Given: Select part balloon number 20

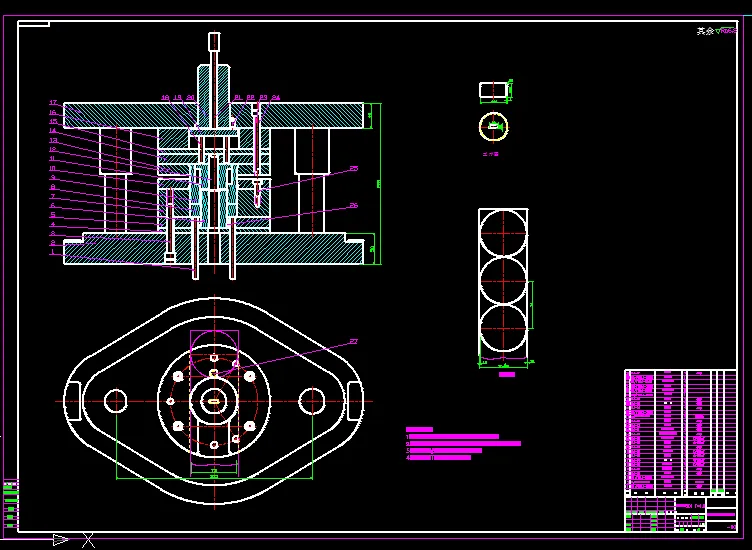Looking at the screenshot, I should tap(190, 97).
